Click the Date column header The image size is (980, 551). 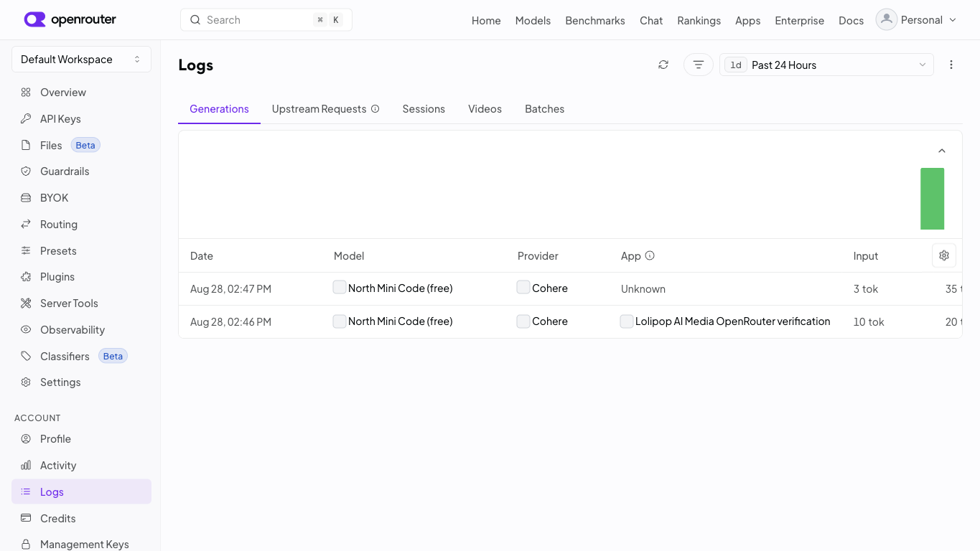(202, 256)
